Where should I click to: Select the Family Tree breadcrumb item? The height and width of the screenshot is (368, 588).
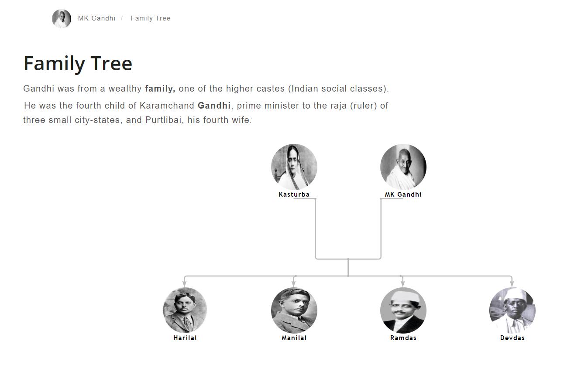pos(150,18)
